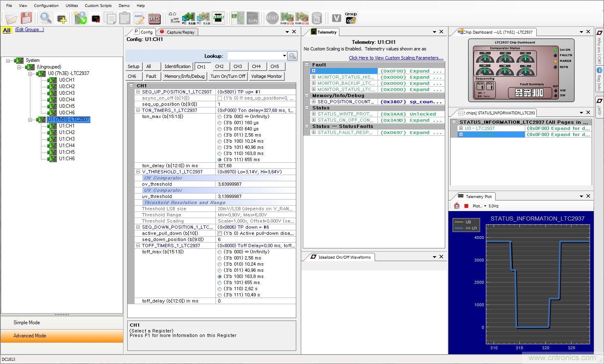Image resolution: width=604 pixels, height=364 pixels.
Task: Open the Custom Scripts menu
Action: point(98,5)
